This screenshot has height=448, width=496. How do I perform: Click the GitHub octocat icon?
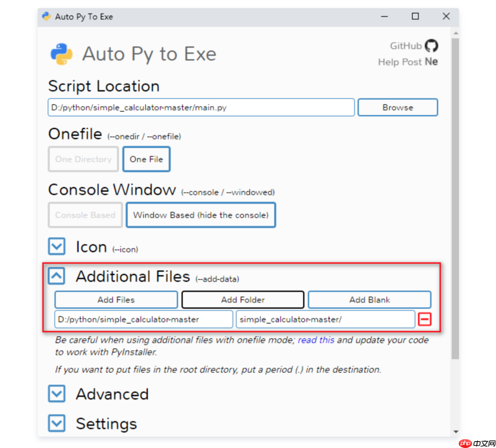[x=431, y=46]
